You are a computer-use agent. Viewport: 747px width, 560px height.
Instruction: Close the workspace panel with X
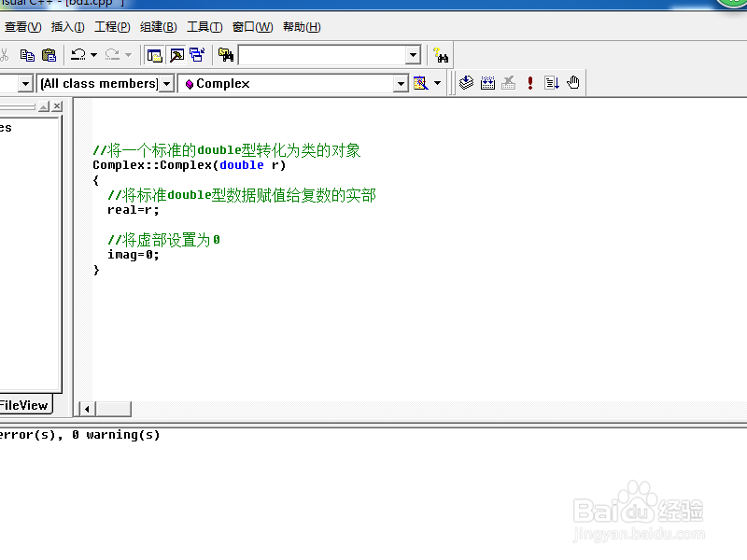pyautogui.click(x=57, y=106)
